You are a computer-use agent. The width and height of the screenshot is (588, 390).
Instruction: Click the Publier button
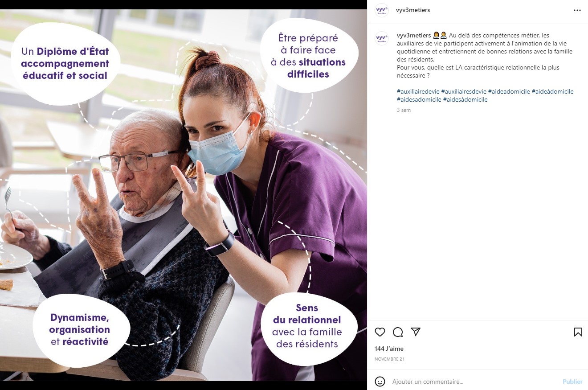(x=572, y=382)
